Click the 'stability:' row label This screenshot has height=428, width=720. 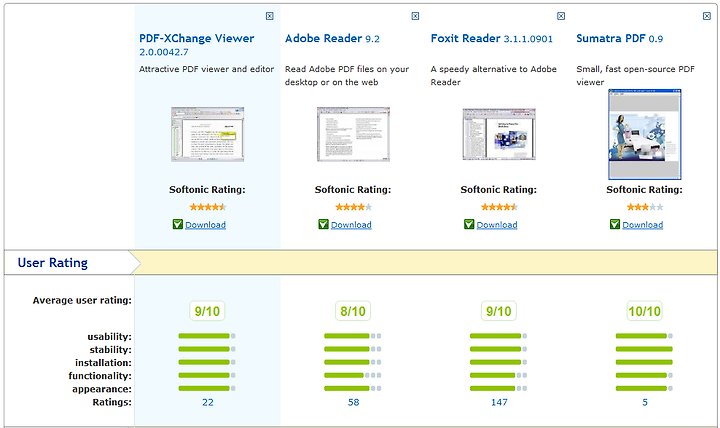point(110,350)
